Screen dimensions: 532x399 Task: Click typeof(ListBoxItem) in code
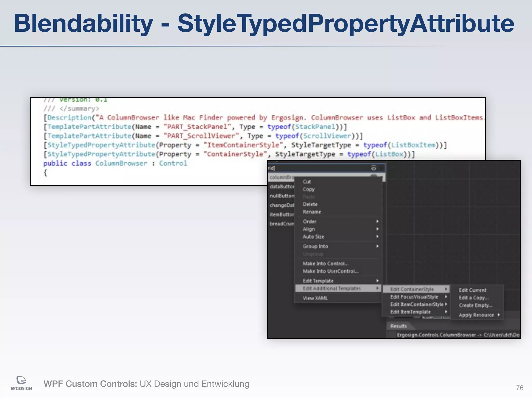coord(403,145)
